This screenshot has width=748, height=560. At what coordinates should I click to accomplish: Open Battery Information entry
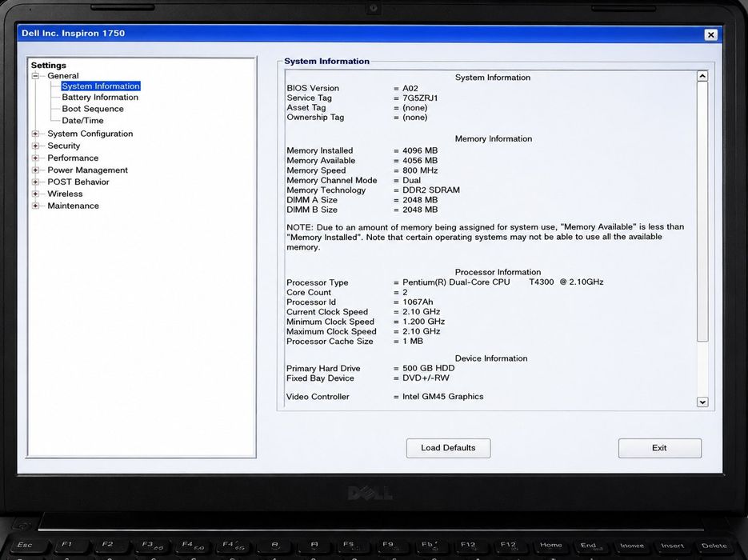pos(100,98)
